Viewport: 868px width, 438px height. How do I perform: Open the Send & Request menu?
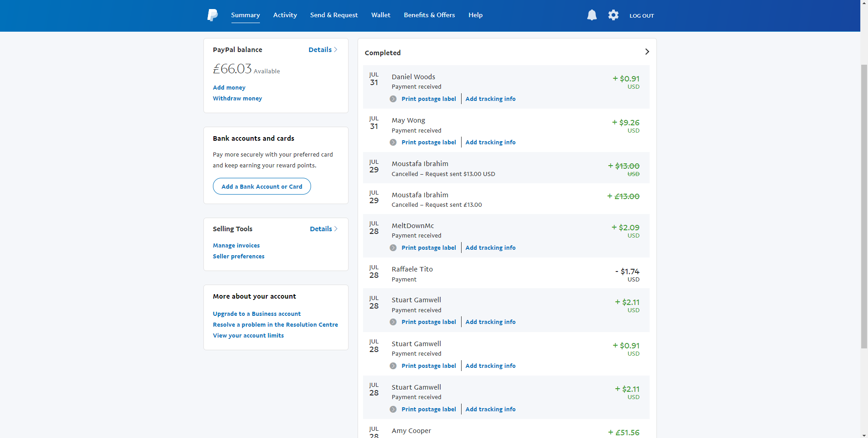[x=334, y=15]
